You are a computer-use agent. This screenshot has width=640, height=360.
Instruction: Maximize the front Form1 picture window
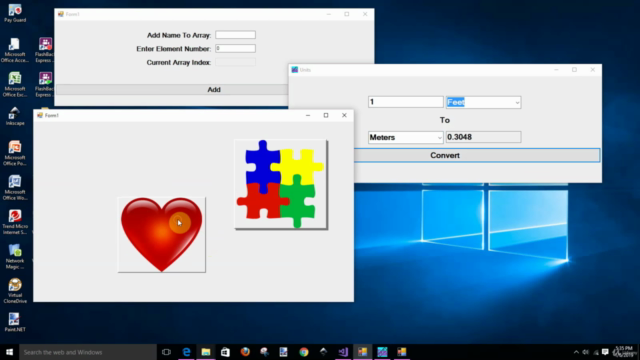[x=326, y=116]
